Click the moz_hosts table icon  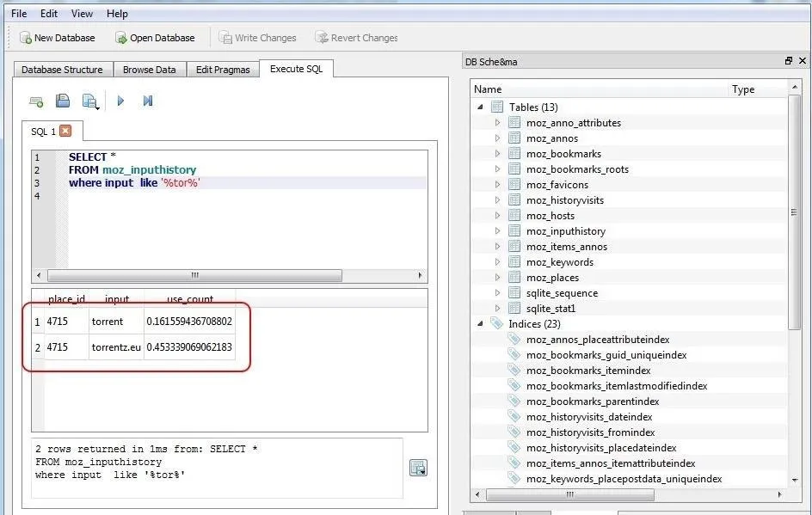(x=514, y=215)
